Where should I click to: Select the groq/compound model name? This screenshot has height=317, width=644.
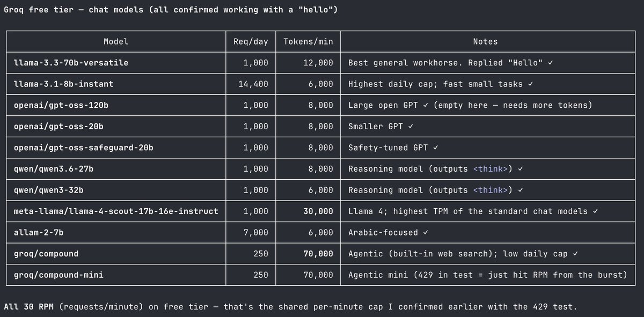click(46, 254)
